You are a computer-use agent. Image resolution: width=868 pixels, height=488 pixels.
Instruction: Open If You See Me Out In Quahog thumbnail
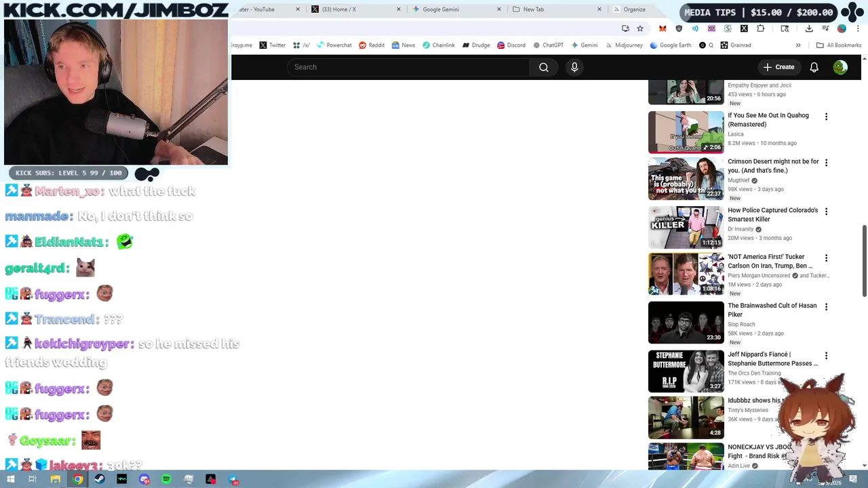pos(686,132)
